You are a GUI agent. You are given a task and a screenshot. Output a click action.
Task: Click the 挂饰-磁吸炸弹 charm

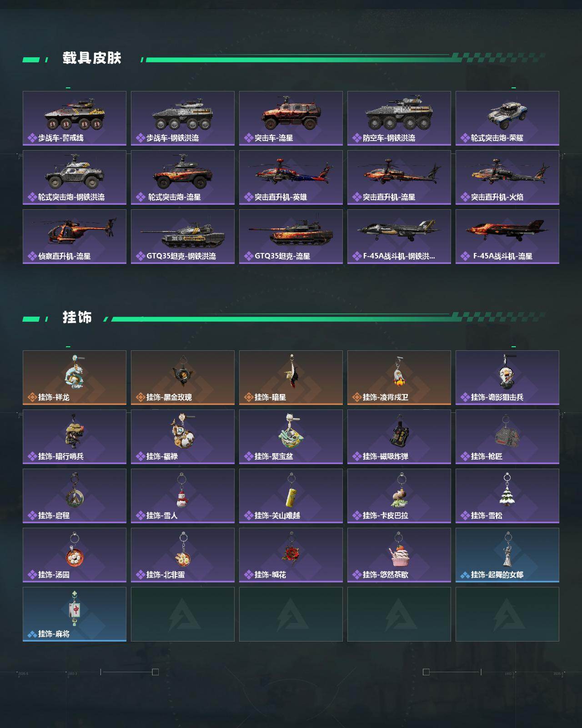tap(399, 437)
